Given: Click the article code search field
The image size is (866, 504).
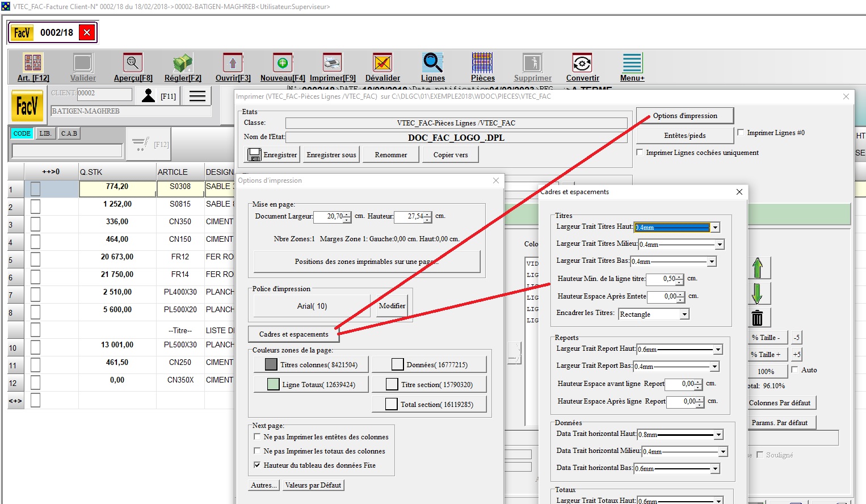Looking at the screenshot, I should 67,151.
